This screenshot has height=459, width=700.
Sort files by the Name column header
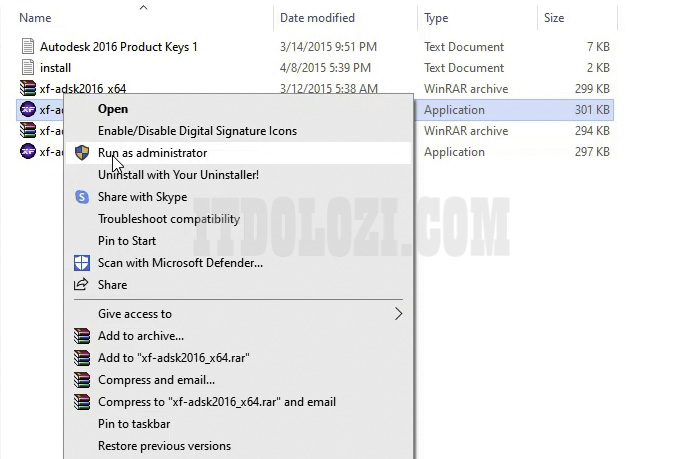pos(36,18)
